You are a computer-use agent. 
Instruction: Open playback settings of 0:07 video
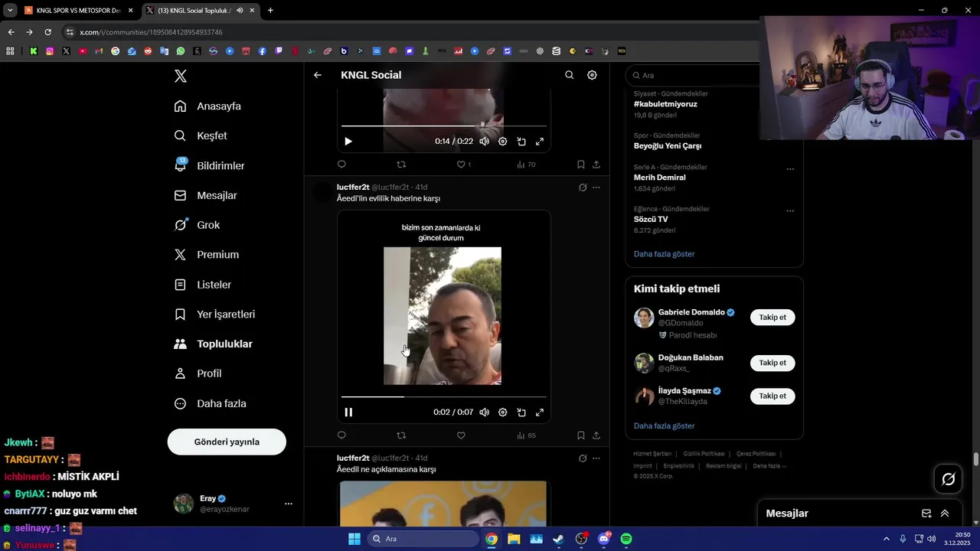(x=502, y=412)
